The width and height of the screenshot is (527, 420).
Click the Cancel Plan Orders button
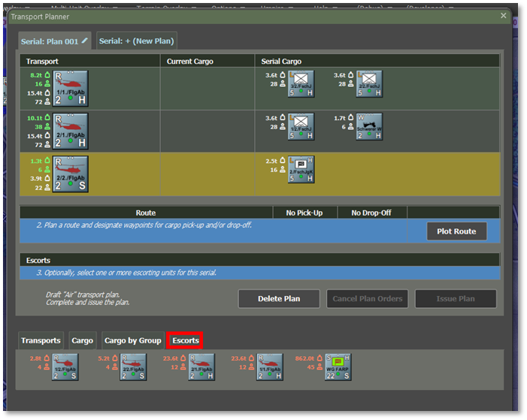click(x=367, y=298)
